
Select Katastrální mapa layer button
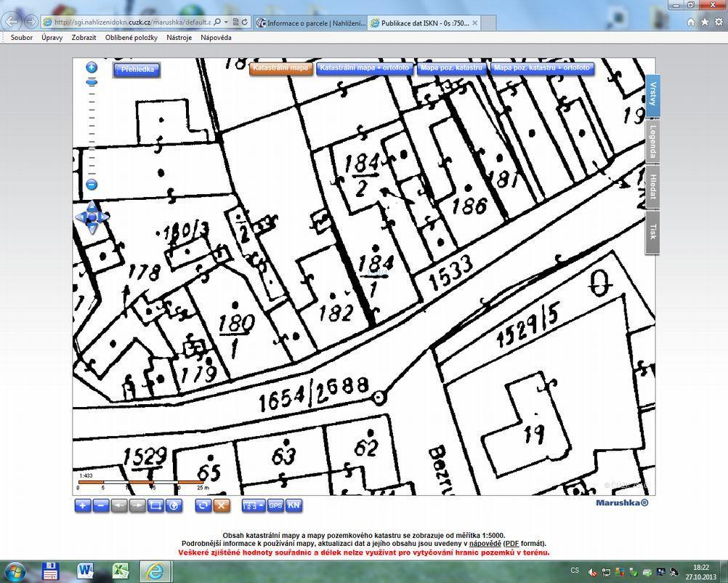click(x=280, y=68)
